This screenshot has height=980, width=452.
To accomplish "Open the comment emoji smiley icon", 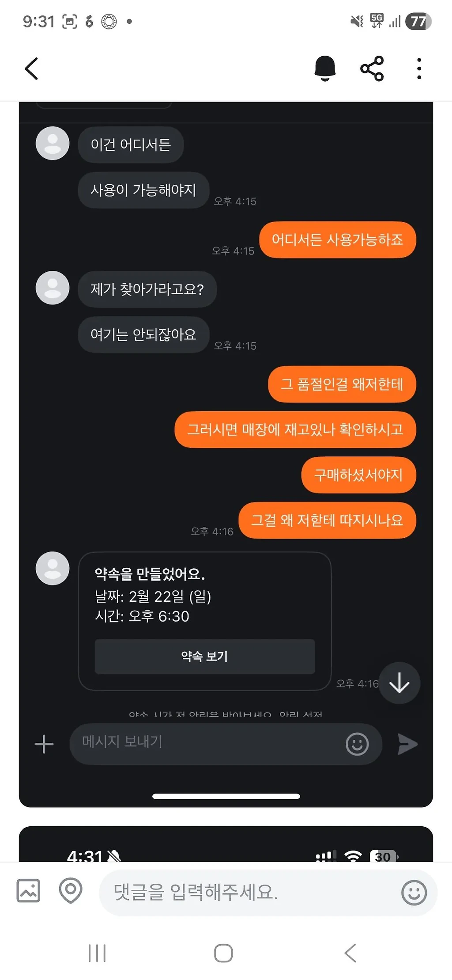I will point(414,893).
